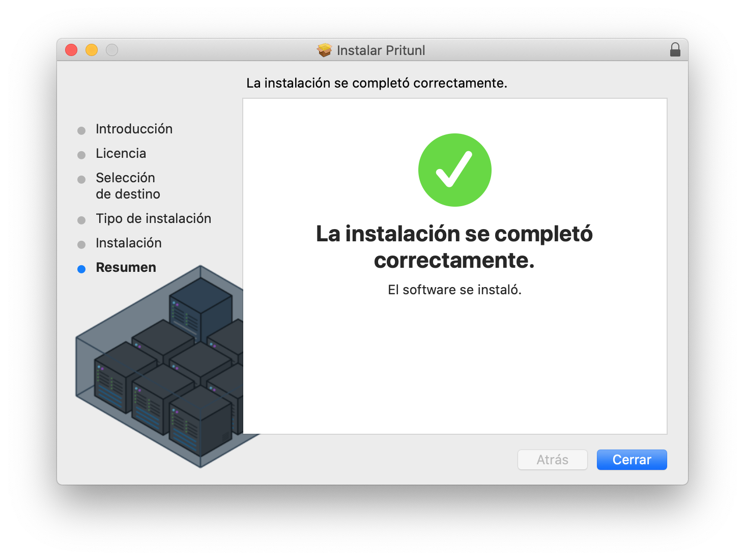
Task: Click the gray bullet beside Licencia
Action: click(x=81, y=155)
